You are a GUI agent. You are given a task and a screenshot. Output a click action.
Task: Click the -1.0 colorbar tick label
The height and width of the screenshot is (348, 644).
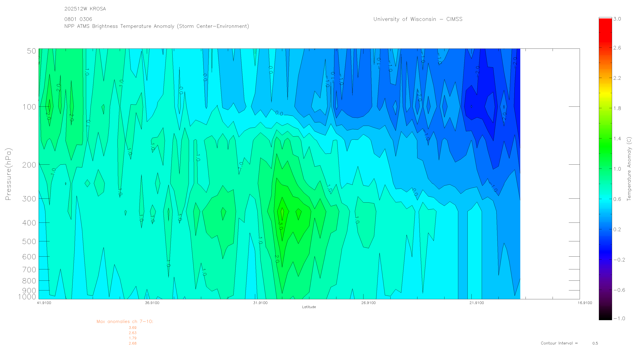point(619,318)
